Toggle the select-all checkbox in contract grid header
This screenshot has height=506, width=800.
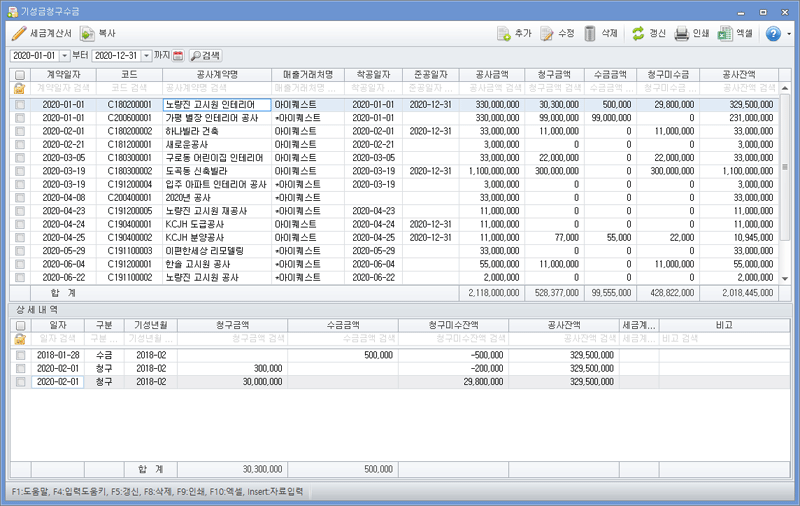[x=20, y=75]
